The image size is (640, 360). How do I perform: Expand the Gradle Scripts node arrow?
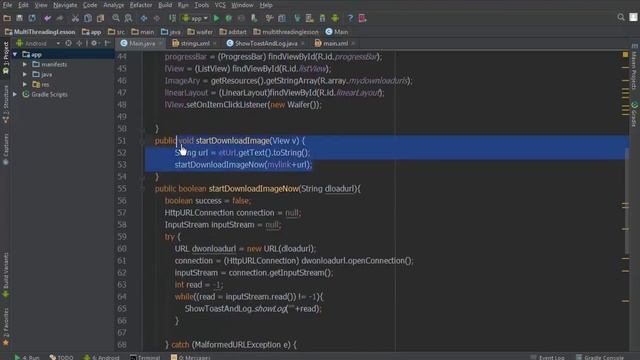[x=15, y=94]
